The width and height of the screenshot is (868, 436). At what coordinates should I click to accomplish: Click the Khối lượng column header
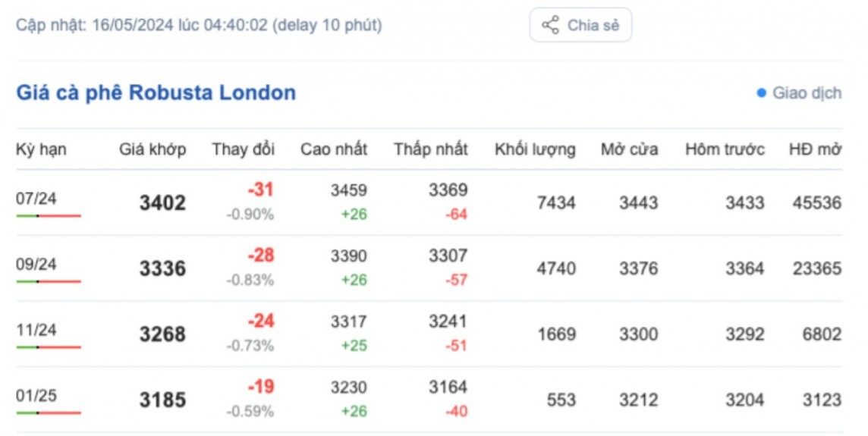pyautogui.click(x=534, y=149)
